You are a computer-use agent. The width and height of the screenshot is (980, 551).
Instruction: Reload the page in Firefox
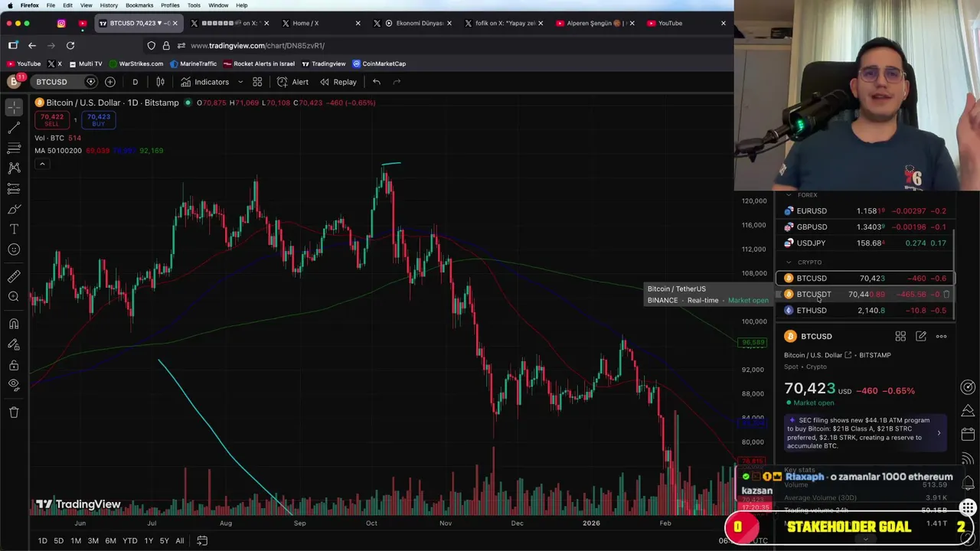point(70,46)
